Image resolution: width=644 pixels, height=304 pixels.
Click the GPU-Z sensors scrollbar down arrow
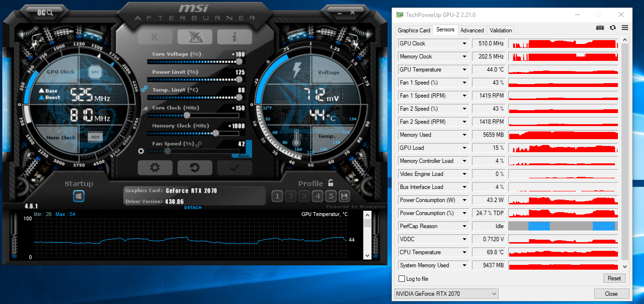point(625,266)
